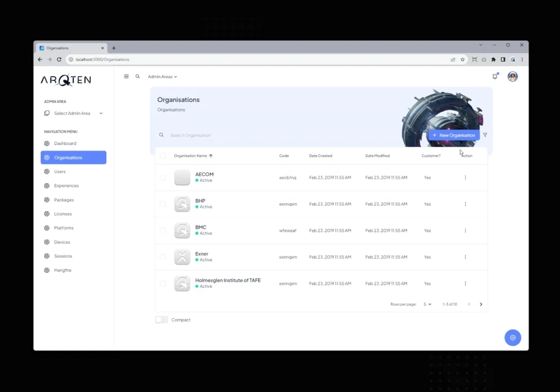The height and width of the screenshot is (392, 560).
Task: Reload the page in browser toolbar
Action: (x=59, y=59)
